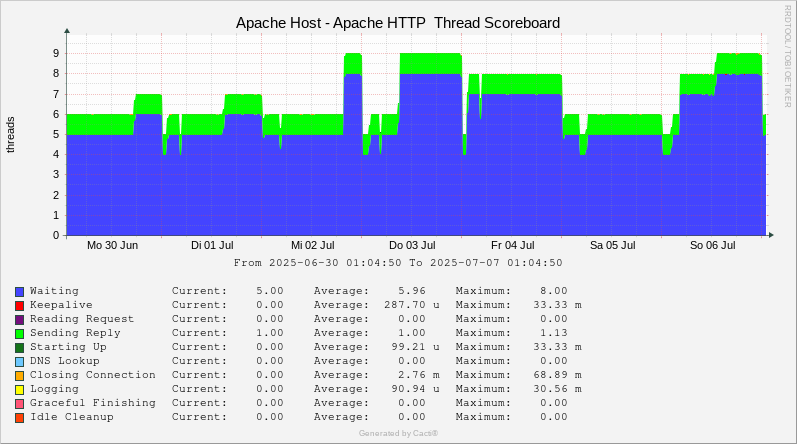This screenshot has height=444, width=797.
Task: Click the 'Generated by Cacti' footer text
Action: (398, 433)
